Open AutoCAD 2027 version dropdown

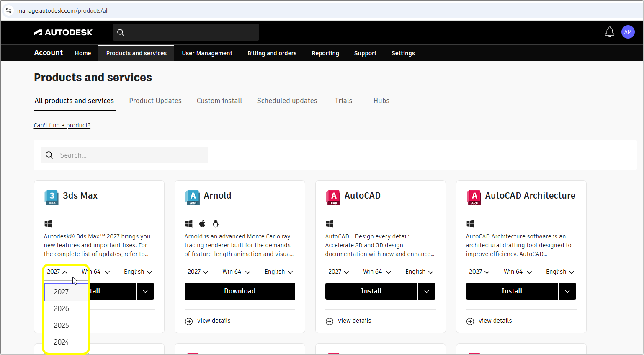click(338, 272)
